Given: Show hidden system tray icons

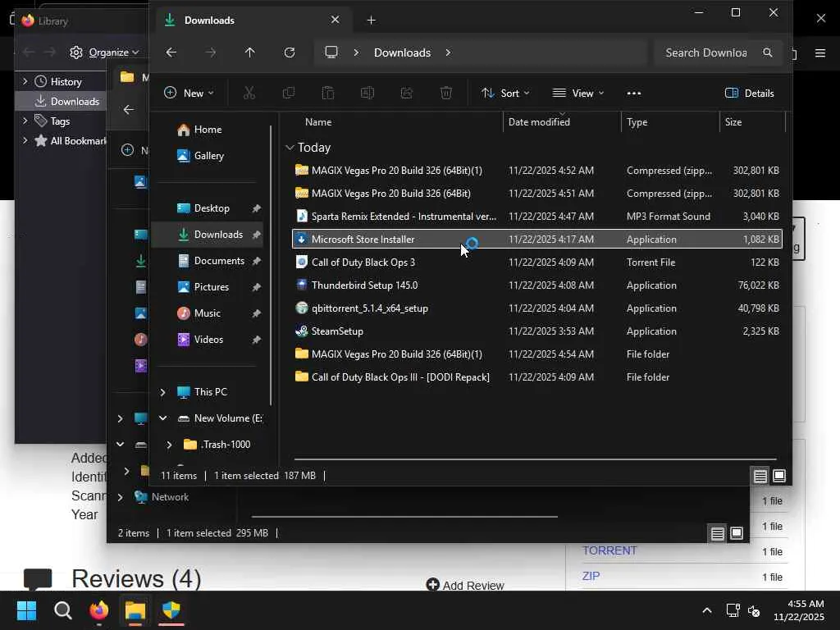Looking at the screenshot, I should (707, 610).
